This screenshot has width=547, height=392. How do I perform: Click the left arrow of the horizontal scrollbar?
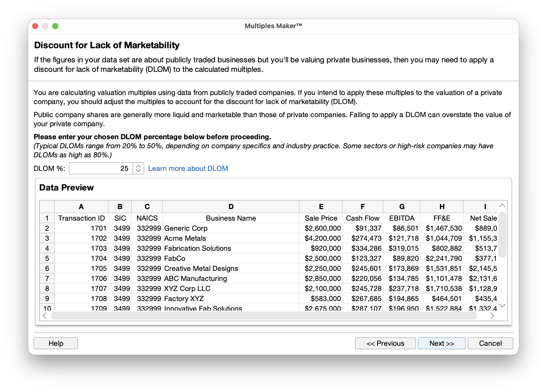[x=45, y=316]
